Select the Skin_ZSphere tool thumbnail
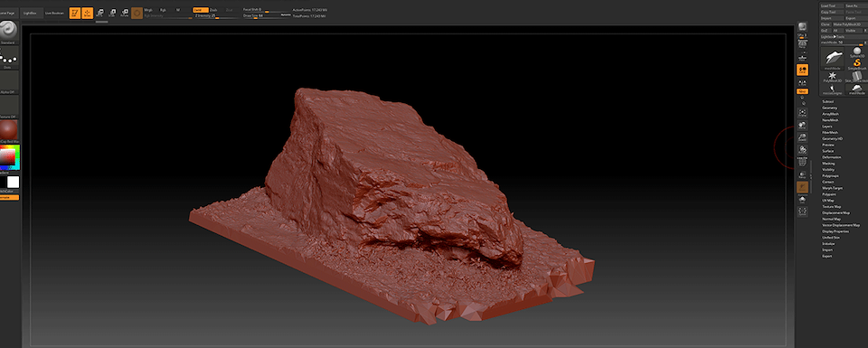868x348 pixels. (857, 76)
